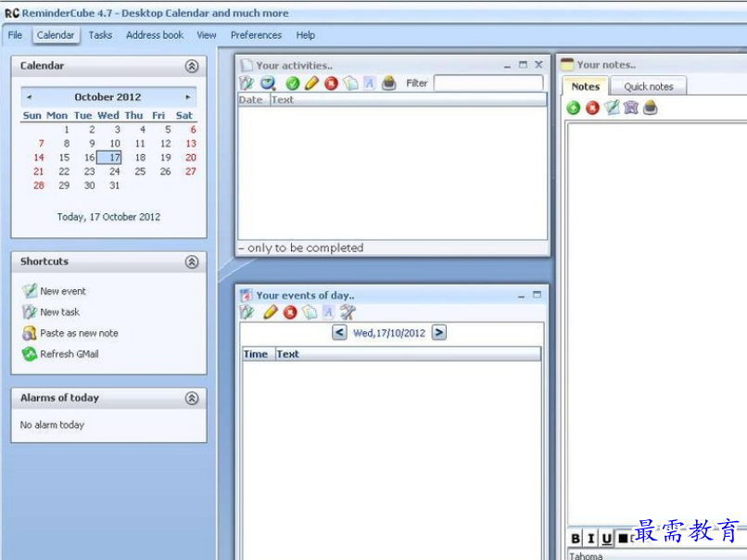The width and height of the screenshot is (747, 560).
Task: Minimize the Your activities panel
Action: point(507,65)
